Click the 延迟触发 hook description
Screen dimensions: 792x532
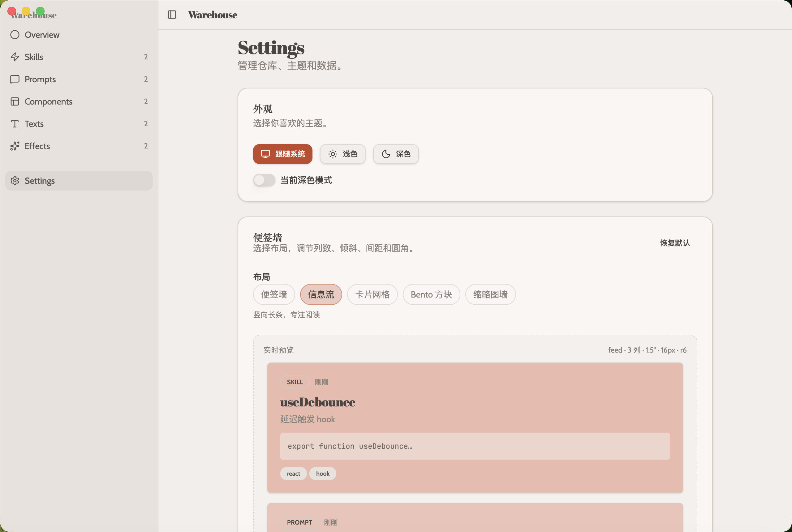click(308, 419)
